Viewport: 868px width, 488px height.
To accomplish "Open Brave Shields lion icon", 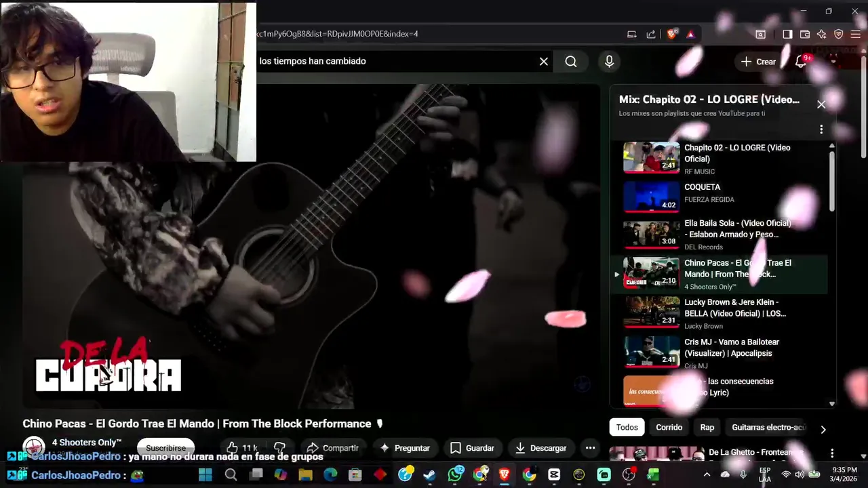I will [672, 34].
